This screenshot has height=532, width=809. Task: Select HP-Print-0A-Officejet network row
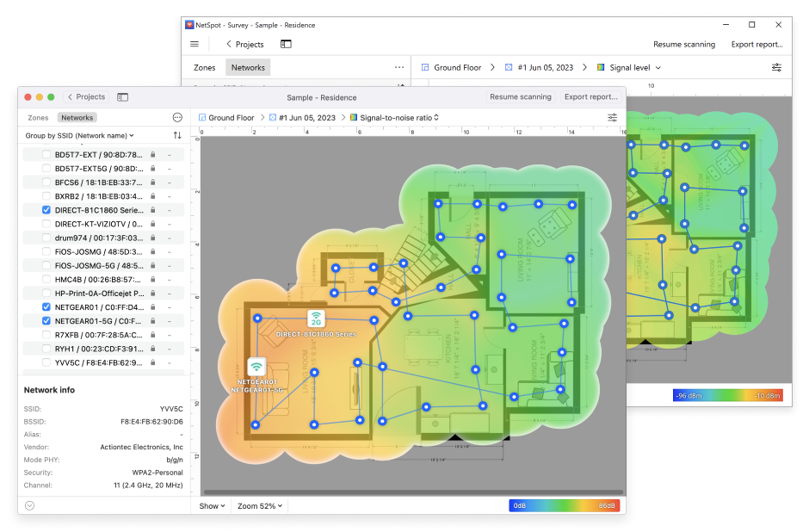click(103, 293)
